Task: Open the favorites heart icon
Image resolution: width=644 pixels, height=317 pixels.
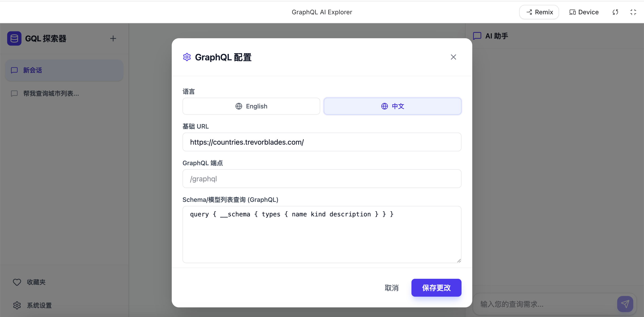Action: (x=17, y=282)
